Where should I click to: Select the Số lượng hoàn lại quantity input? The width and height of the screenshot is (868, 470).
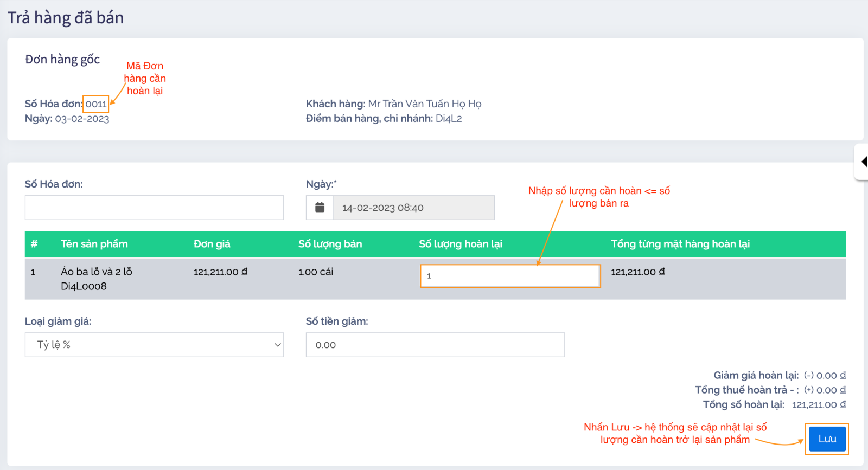[x=510, y=276]
